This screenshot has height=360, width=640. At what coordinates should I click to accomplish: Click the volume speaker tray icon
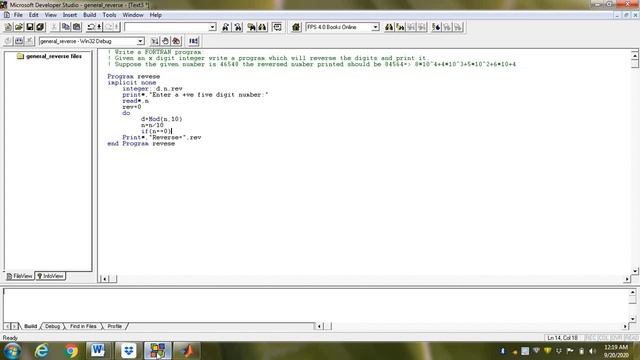click(592, 351)
